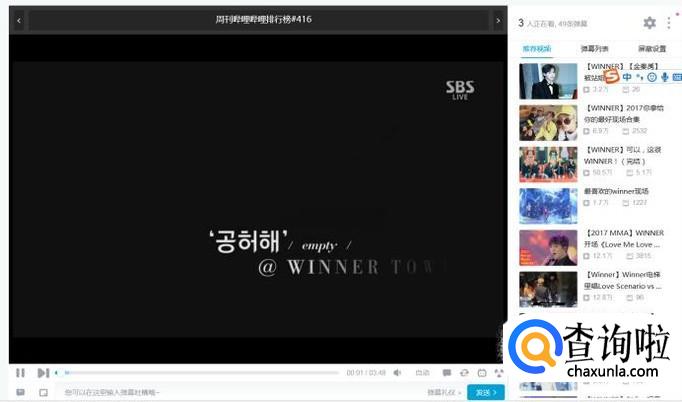Viewport: 682px width, 402px height.
Task: Open 【Winner】Love Scenario vs title link
Action: 622,281
